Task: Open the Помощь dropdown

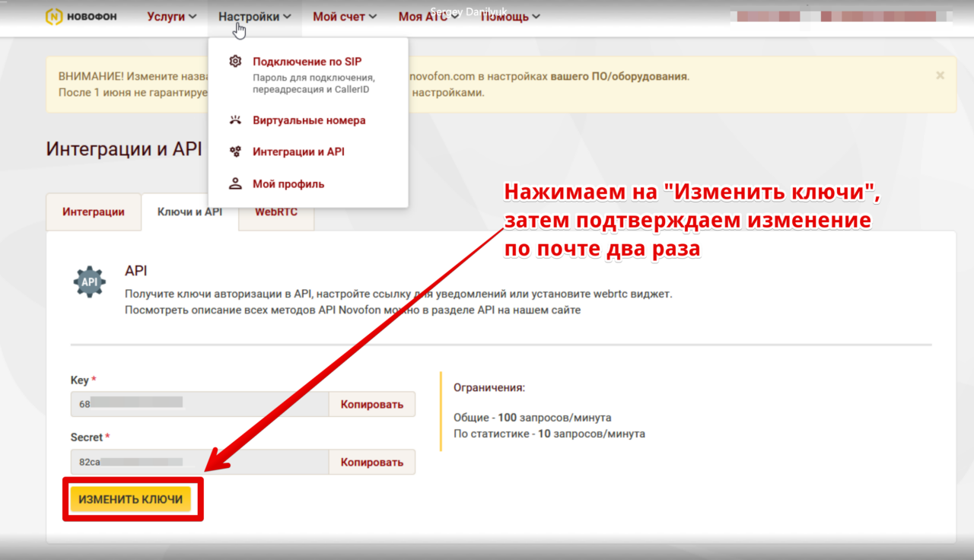Action: tap(511, 16)
